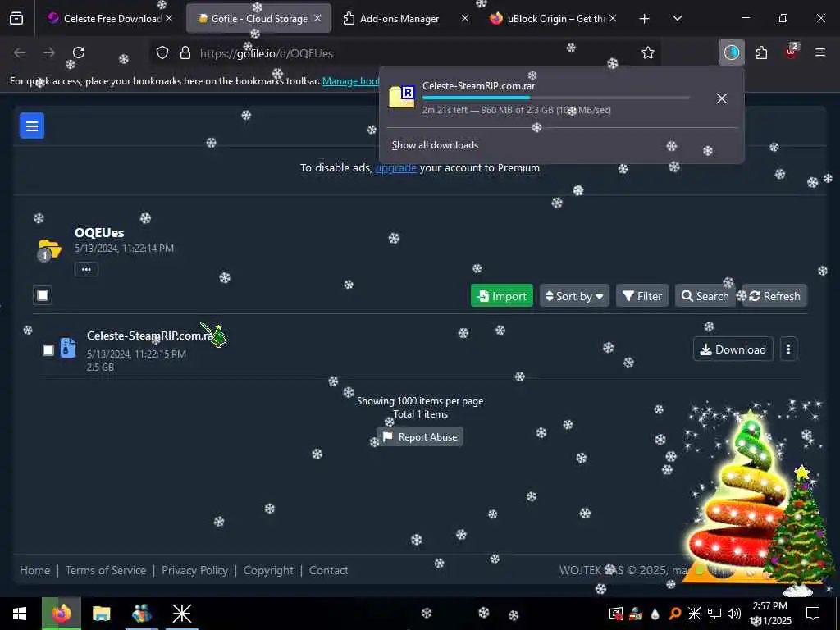The height and width of the screenshot is (630, 840).
Task: Go back to the previous page
Action: [20, 52]
